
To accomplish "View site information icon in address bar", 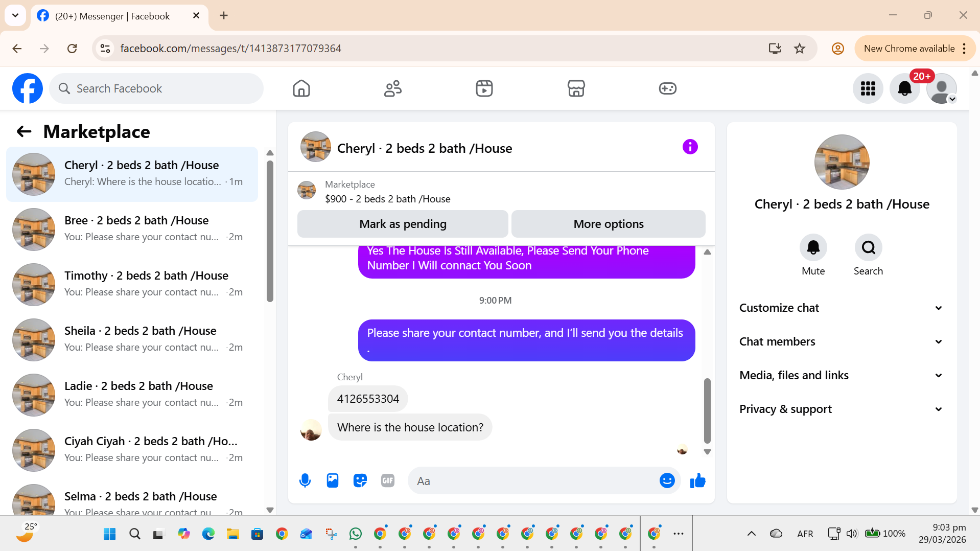I will [x=105, y=49].
